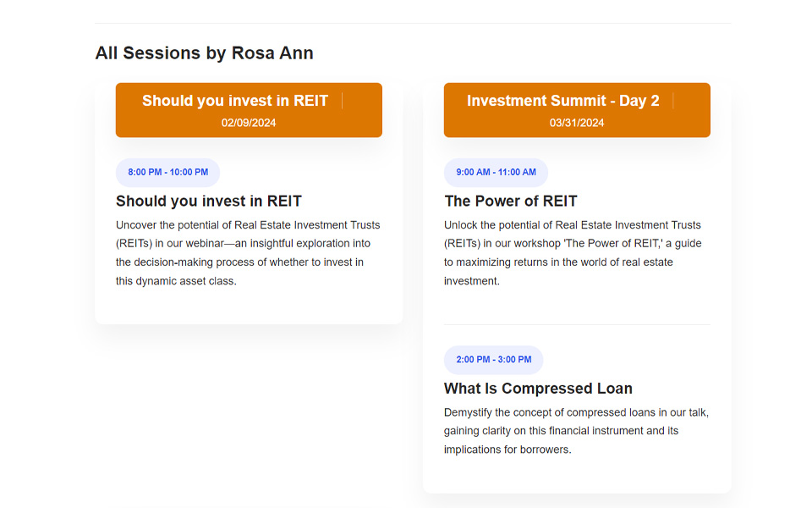Click the compressed loans description paragraph
This screenshot has width=812, height=508.
pos(576,431)
